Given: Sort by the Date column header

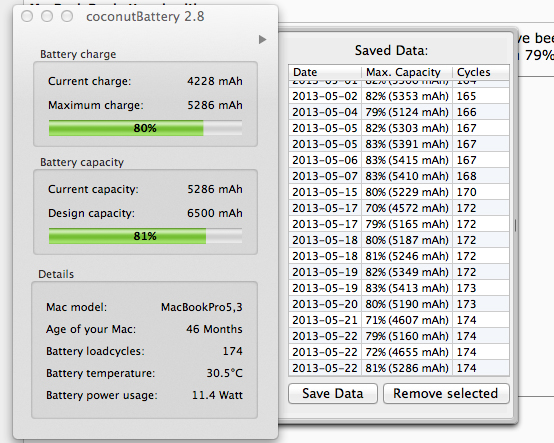Looking at the screenshot, I should [325, 72].
